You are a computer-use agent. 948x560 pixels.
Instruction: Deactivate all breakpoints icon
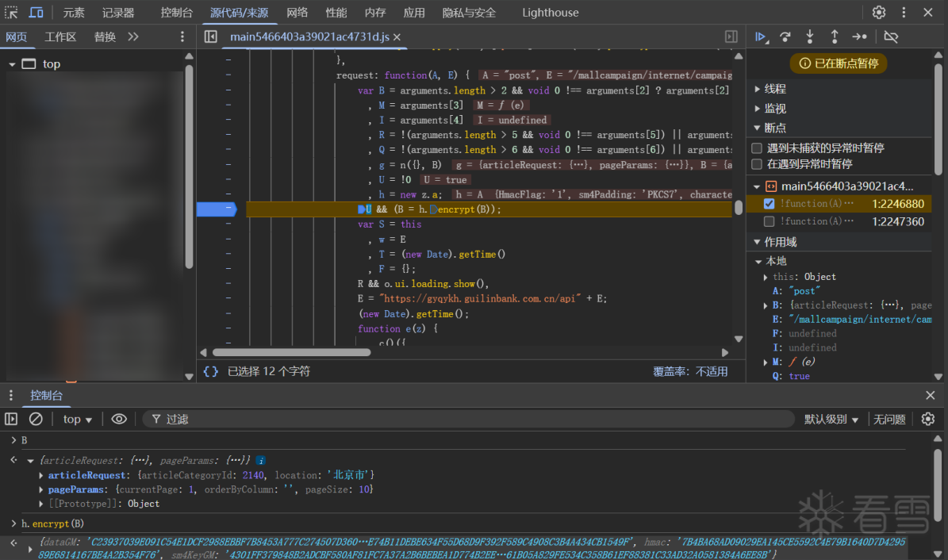891,36
